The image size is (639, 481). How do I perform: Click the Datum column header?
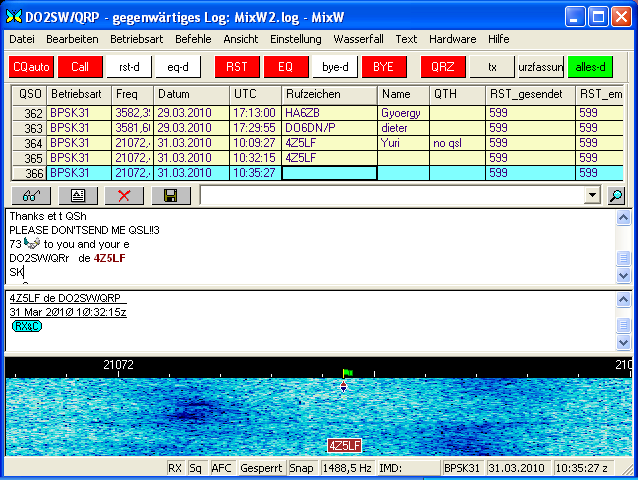(x=191, y=94)
